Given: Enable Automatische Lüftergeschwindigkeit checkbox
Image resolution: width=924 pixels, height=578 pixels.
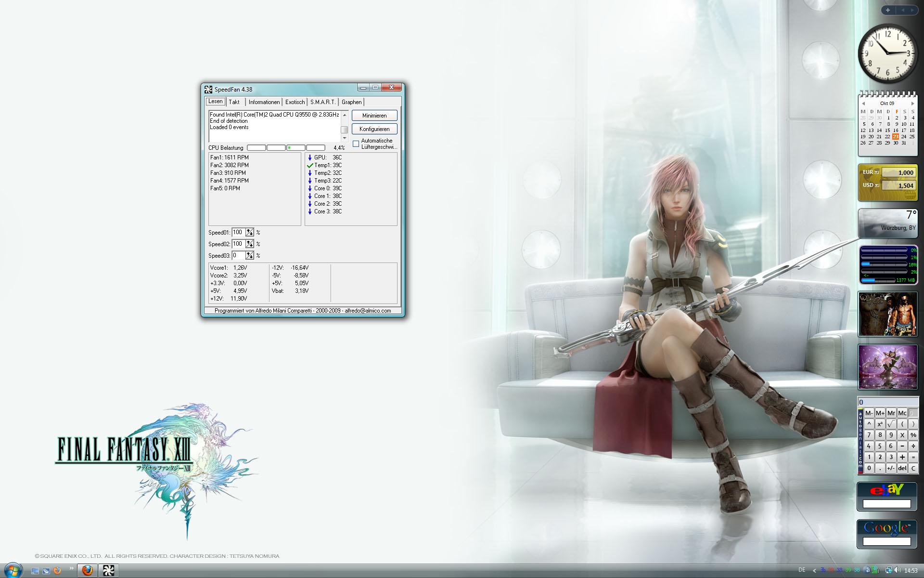Looking at the screenshot, I should (x=356, y=144).
